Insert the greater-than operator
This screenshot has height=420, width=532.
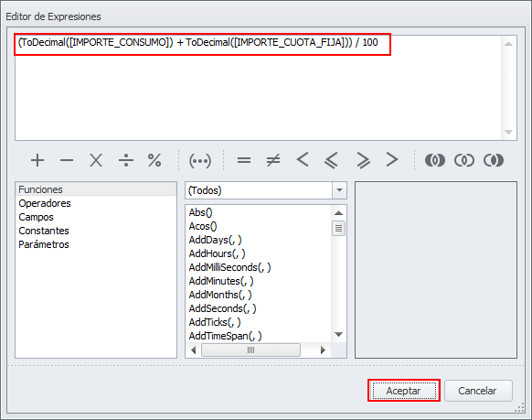point(392,159)
